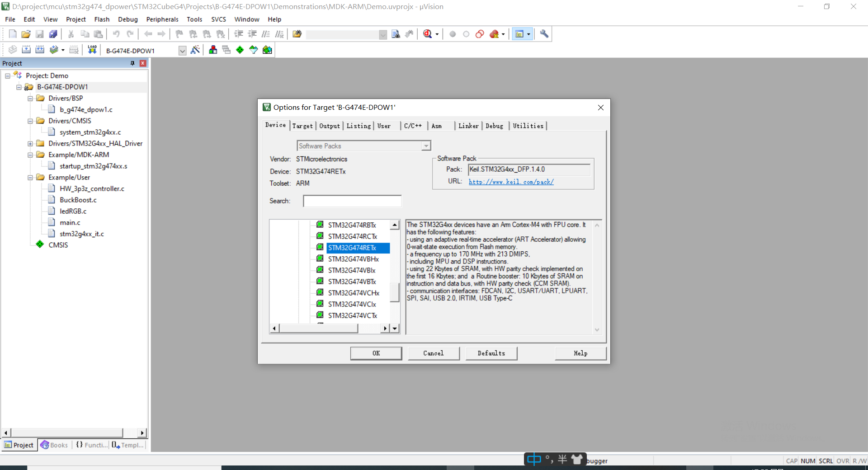
Task: Click the Manage Multi-Project Workspace icon
Action: (x=226, y=50)
